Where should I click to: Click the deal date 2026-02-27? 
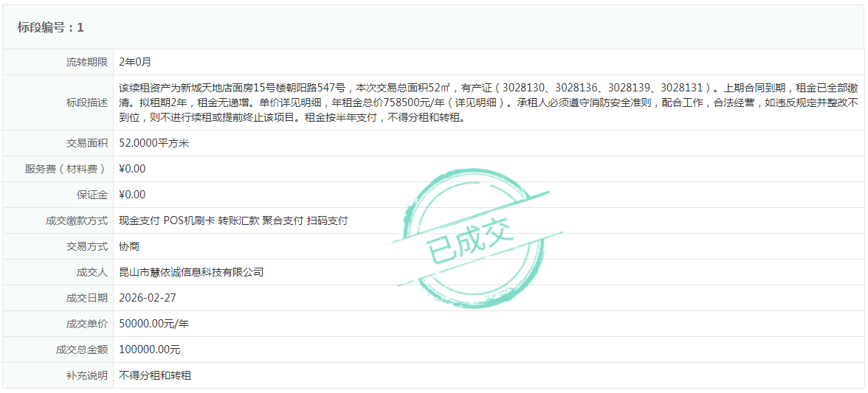tap(148, 298)
